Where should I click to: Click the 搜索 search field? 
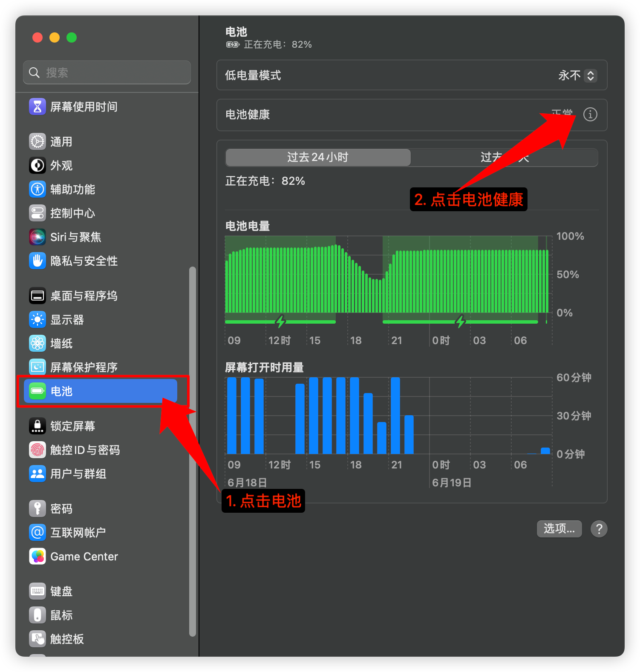107,73
